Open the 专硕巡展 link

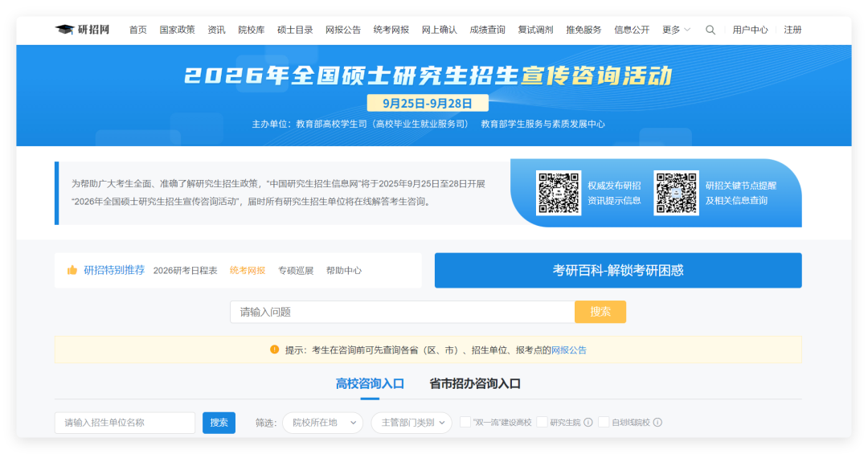click(x=296, y=270)
